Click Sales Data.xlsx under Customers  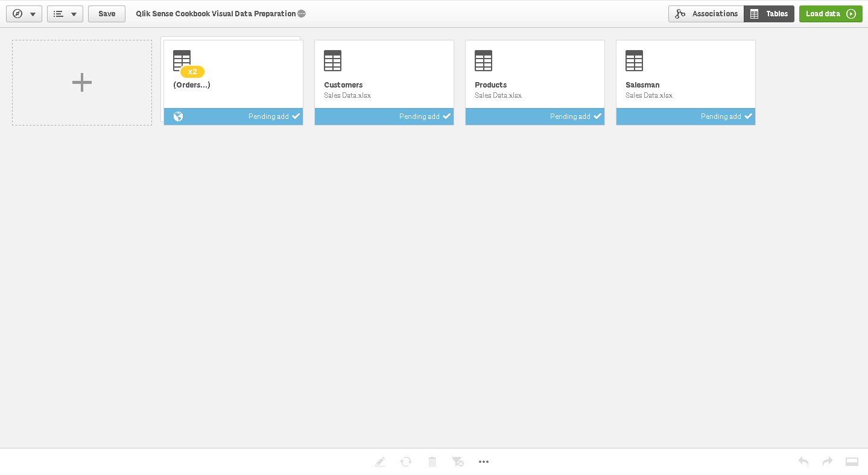point(347,95)
